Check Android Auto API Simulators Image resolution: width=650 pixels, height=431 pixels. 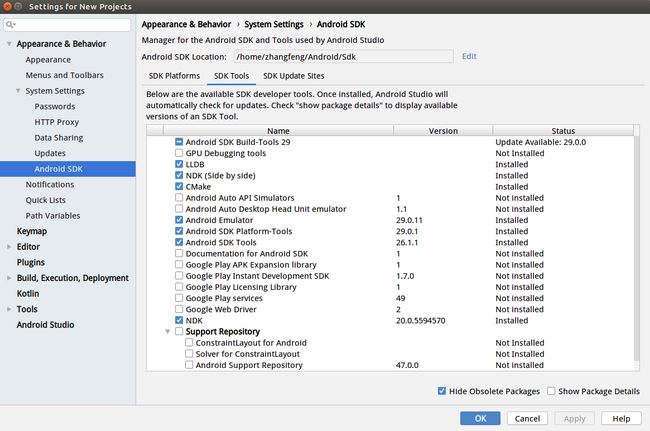pos(179,198)
